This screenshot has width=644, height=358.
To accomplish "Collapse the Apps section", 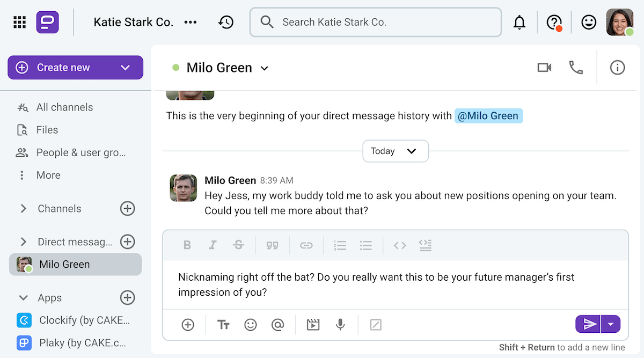I will point(23,297).
